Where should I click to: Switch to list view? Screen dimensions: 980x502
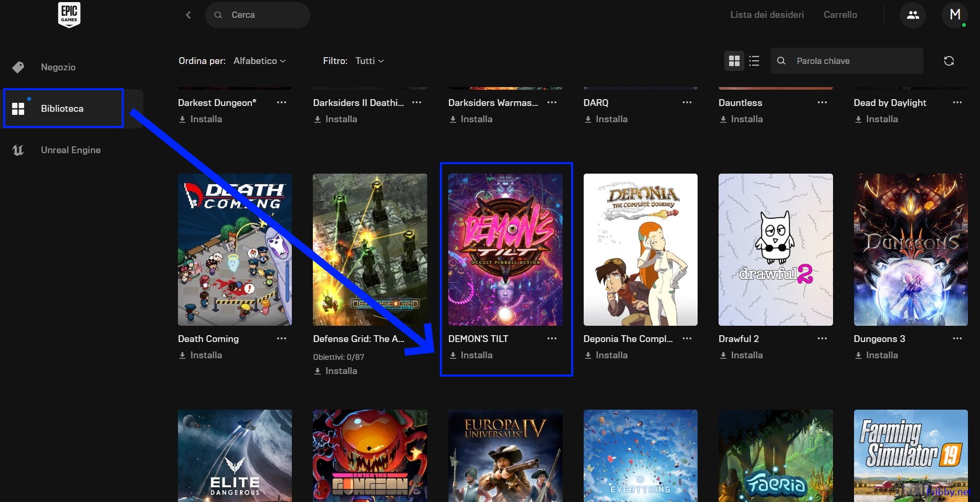point(754,61)
